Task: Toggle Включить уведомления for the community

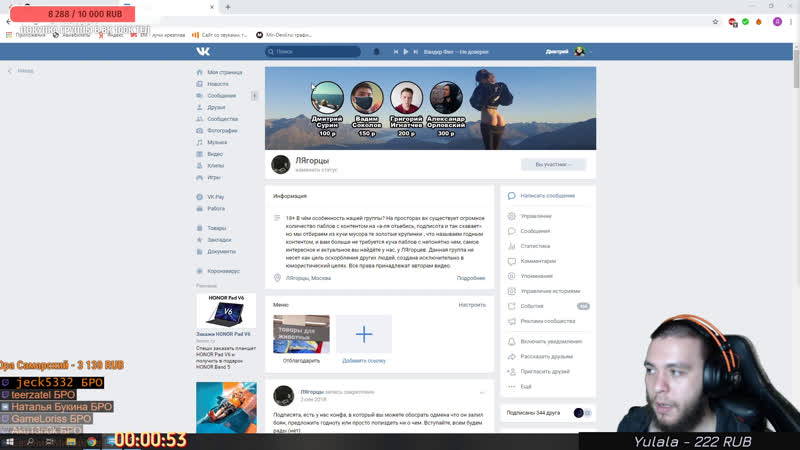Action: 550,341
